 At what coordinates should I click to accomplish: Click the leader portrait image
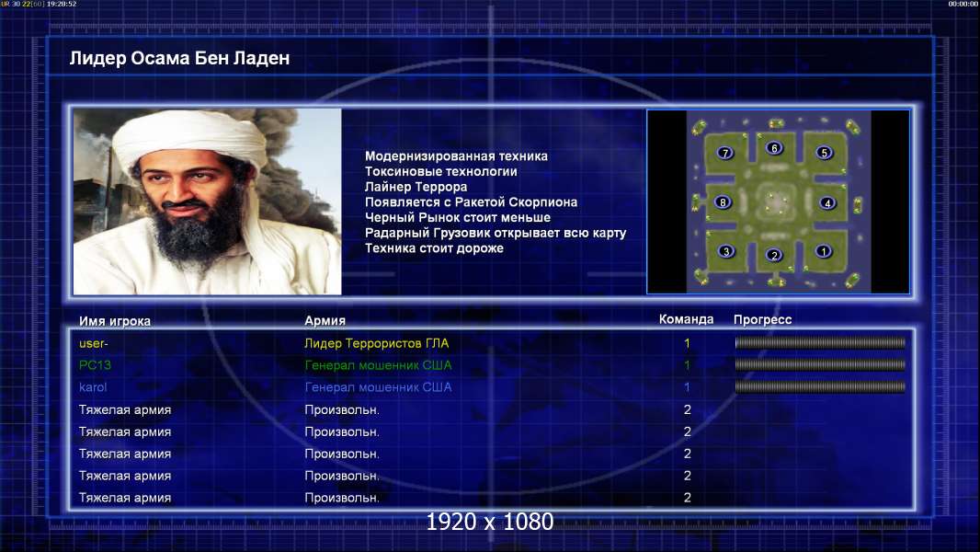(208, 201)
